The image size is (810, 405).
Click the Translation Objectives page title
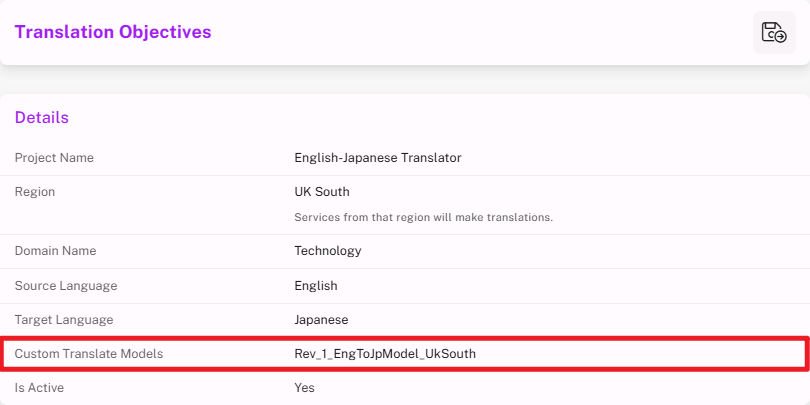[x=113, y=32]
